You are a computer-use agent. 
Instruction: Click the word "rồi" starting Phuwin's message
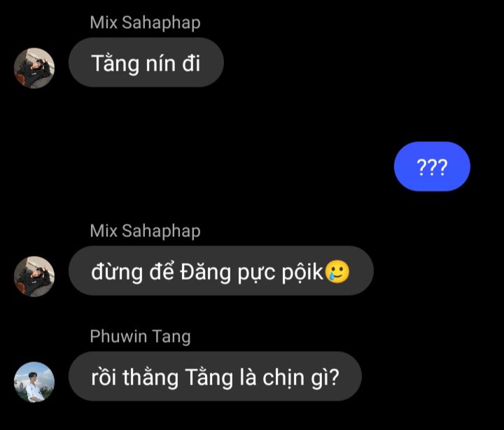[104, 377]
